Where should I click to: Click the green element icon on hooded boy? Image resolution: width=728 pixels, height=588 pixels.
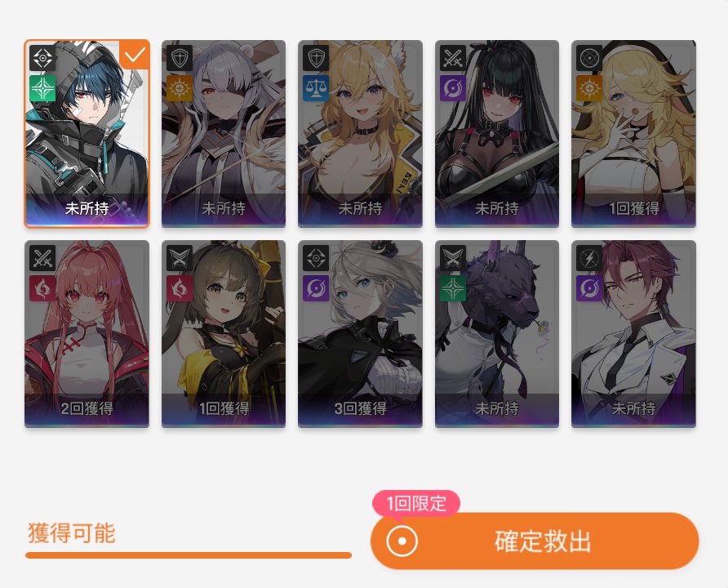click(x=42, y=88)
